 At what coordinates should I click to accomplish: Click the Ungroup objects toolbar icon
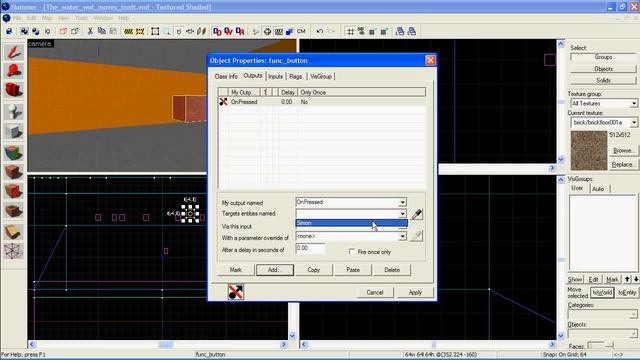click(x=36, y=31)
